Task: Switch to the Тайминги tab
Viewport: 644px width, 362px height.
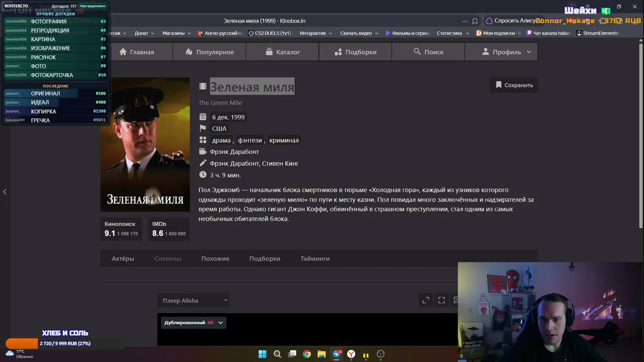Action: pyautogui.click(x=315, y=258)
